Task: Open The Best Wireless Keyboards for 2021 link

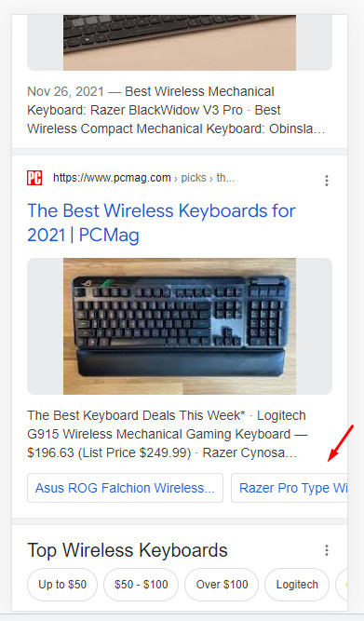Action: (x=161, y=223)
